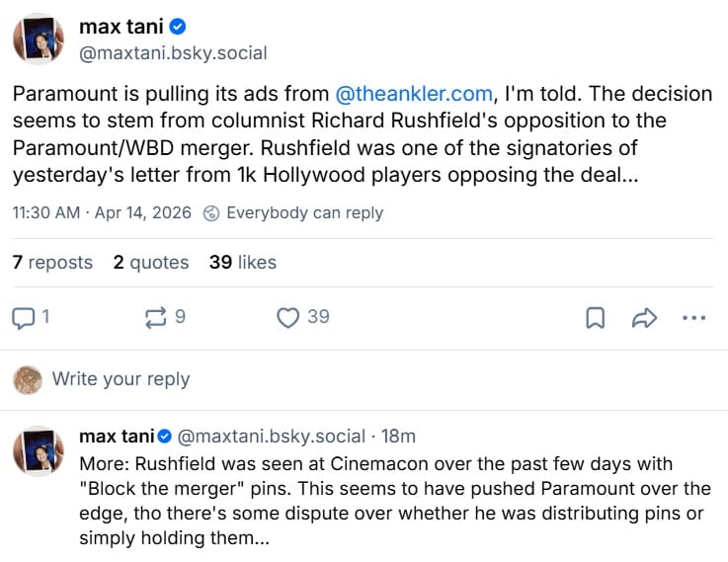Like the post with heart icon
The image size is (728, 562).
(x=287, y=317)
